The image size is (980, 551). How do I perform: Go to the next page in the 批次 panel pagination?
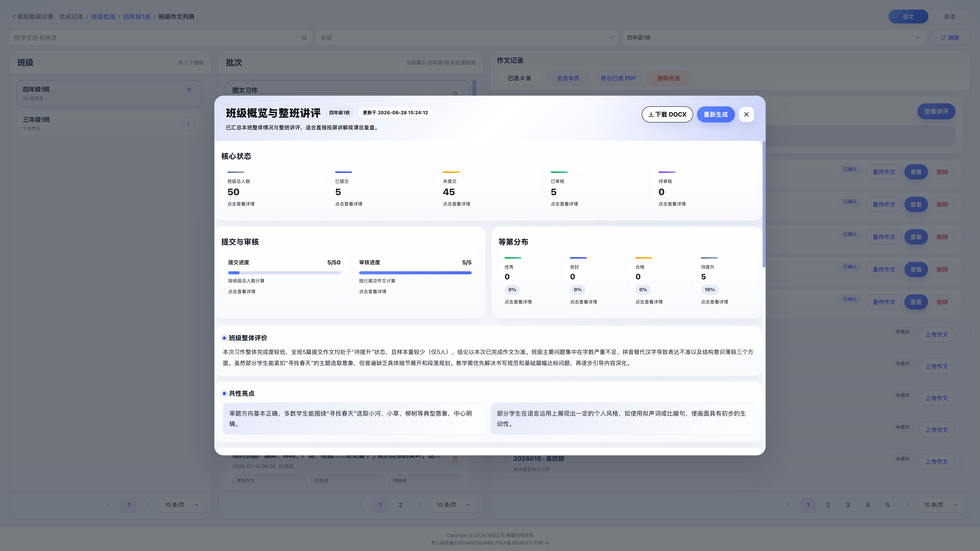pos(420,505)
